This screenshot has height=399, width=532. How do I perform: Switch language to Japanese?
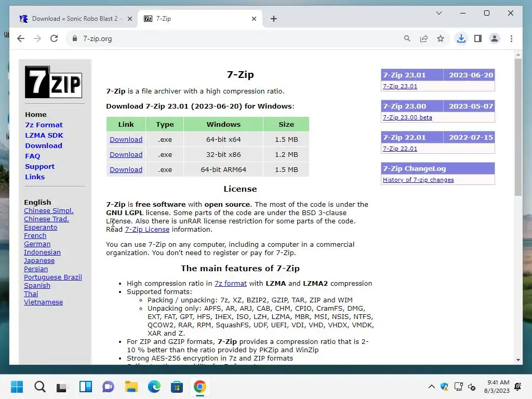pyautogui.click(x=39, y=261)
